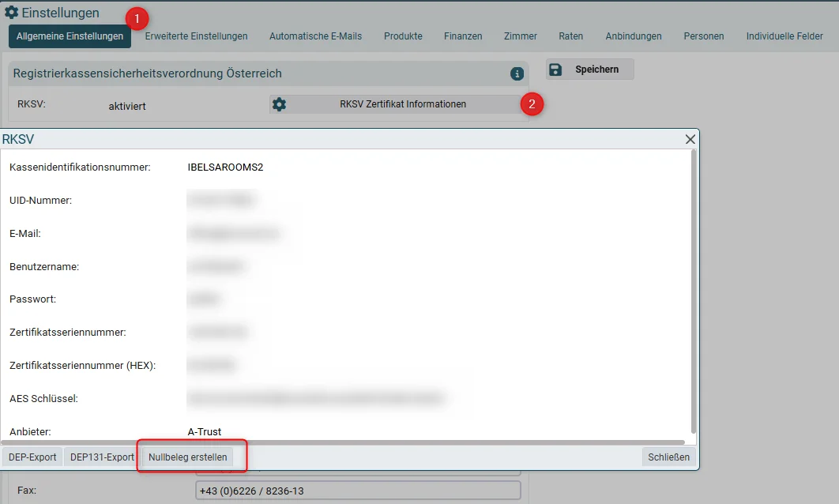Click the AES Schlüssel label
839x504 pixels.
tap(44, 399)
